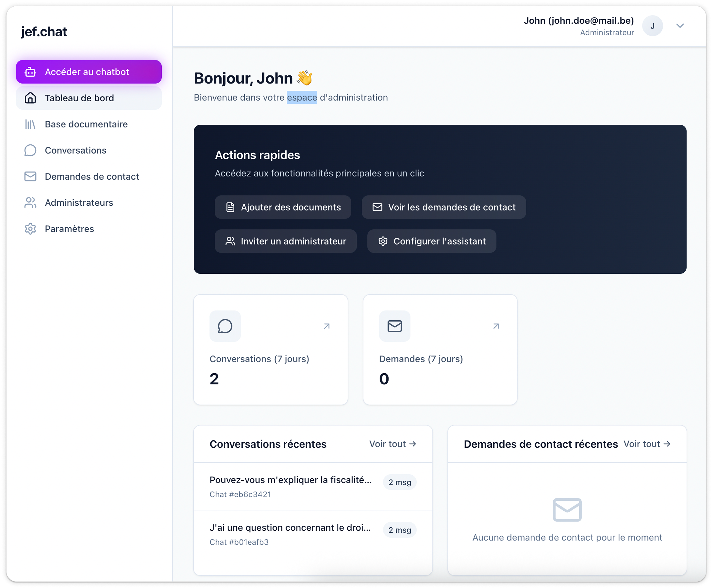Switch to the Tableau de bord section
712x588 pixels.
click(79, 98)
